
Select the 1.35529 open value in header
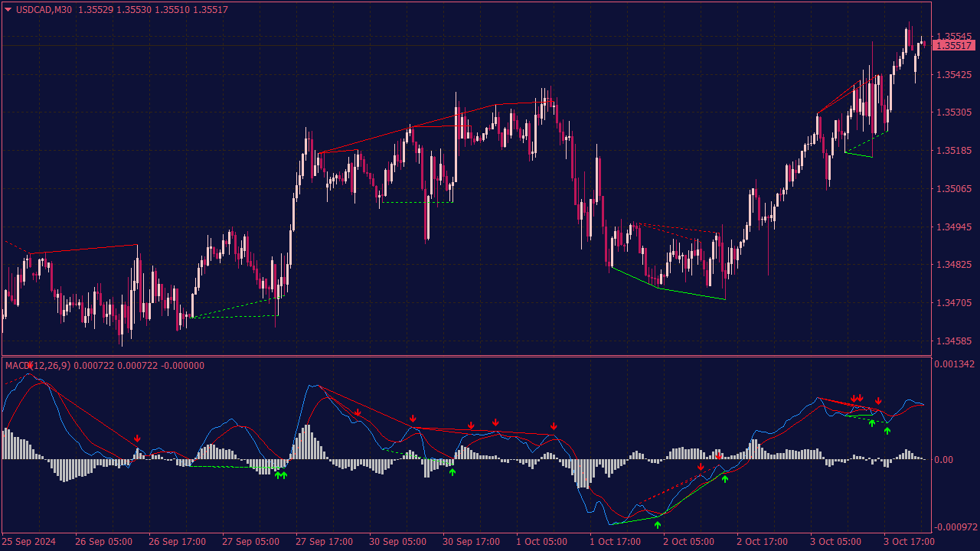pos(94,10)
